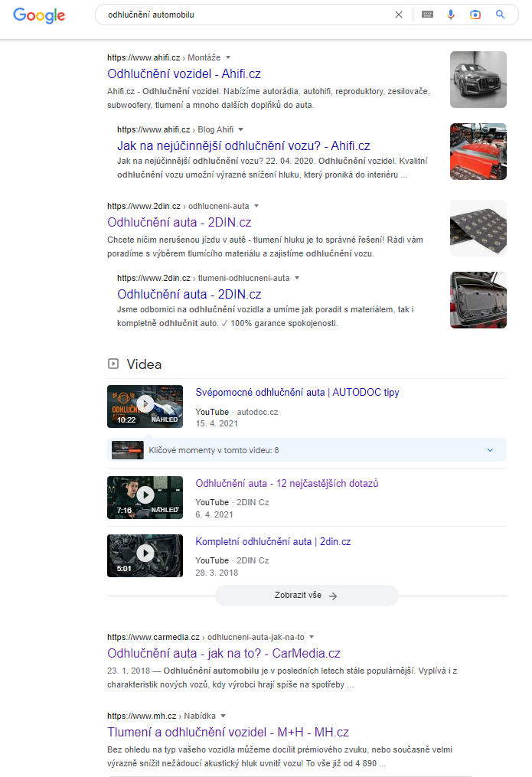Click https://www.2din.cz › odhlucneni-auta URL text
This screenshot has height=777, width=532.
click(x=178, y=206)
